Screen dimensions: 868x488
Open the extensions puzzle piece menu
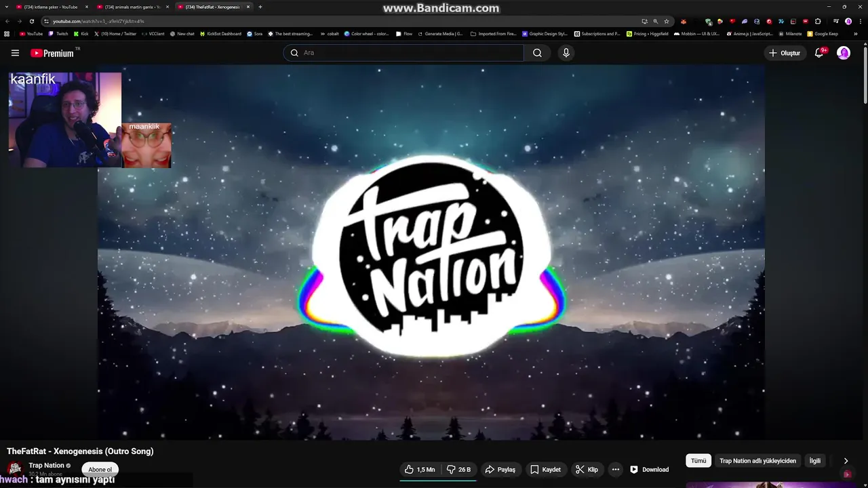818,21
